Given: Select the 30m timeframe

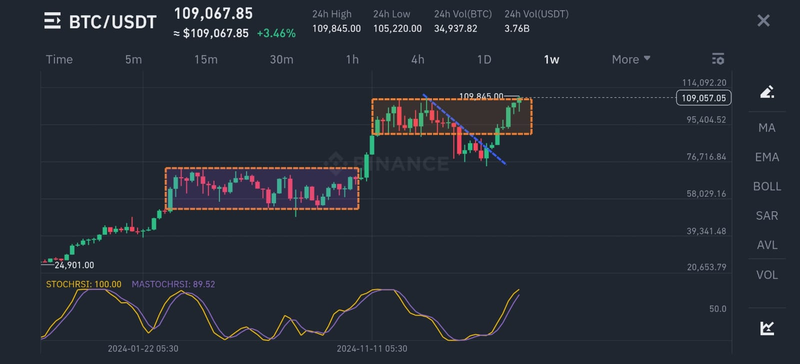Looking at the screenshot, I should (282, 60).
